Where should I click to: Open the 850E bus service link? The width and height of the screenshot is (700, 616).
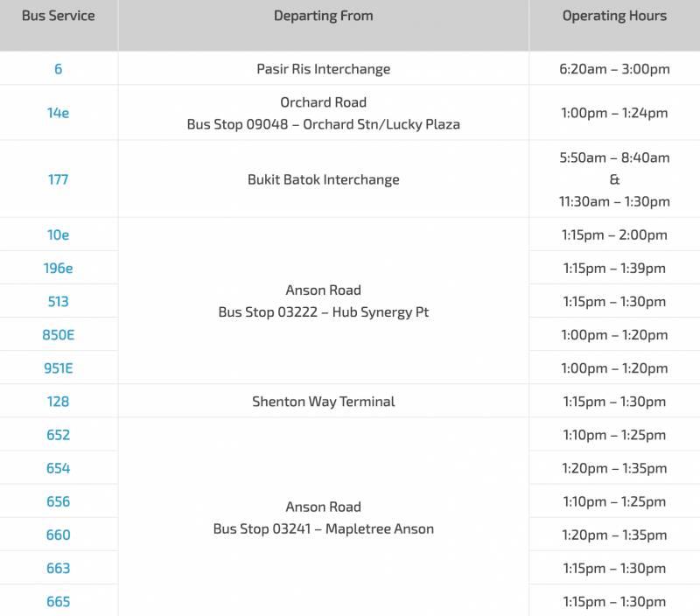point(58,334)
